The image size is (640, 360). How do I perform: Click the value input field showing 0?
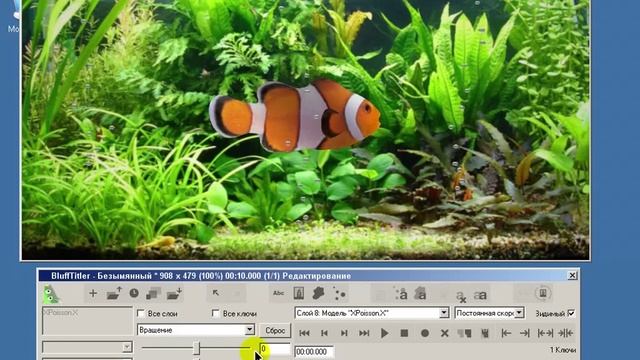[x=274, y=349]
